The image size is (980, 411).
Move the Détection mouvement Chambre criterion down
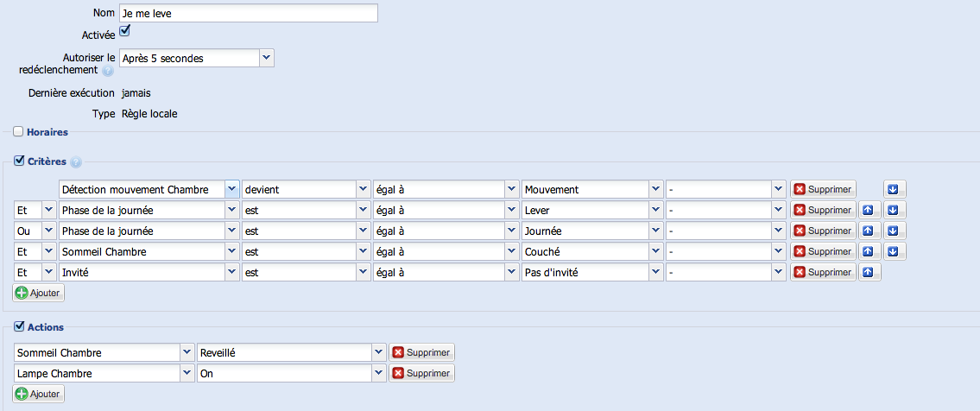895,189
